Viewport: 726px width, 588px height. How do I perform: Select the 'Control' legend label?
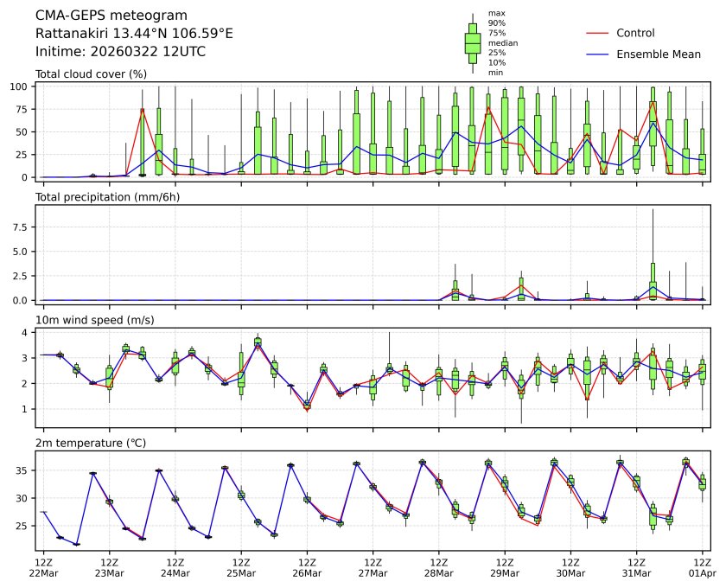tap(635, 33)
